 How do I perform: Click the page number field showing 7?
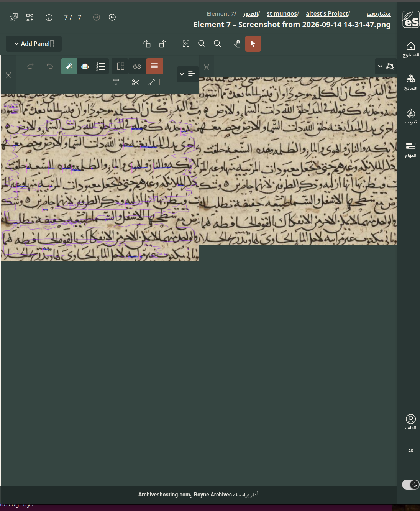[79, 18]
